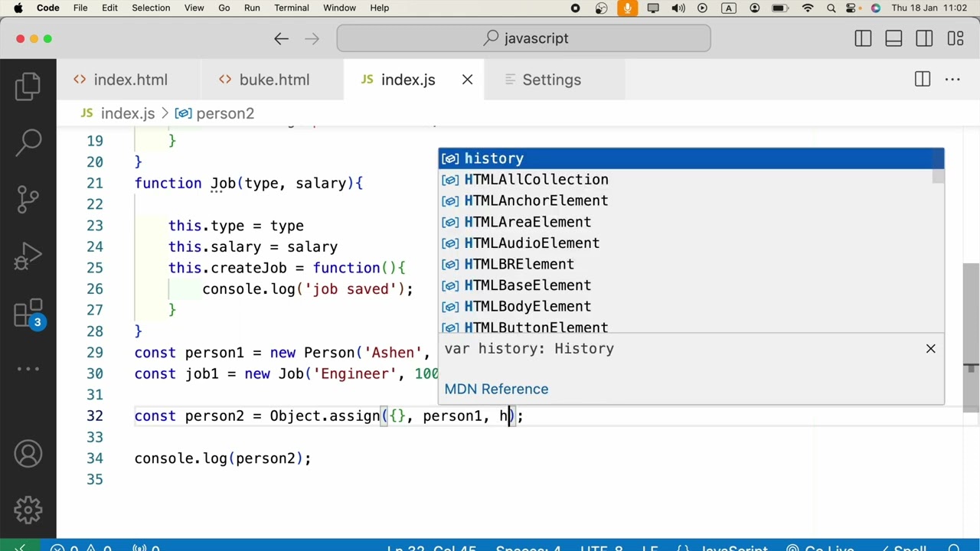This screenshot has height=551, width=980.
Task: Switch to the index.js tab
Action: (x=407, y=80)
